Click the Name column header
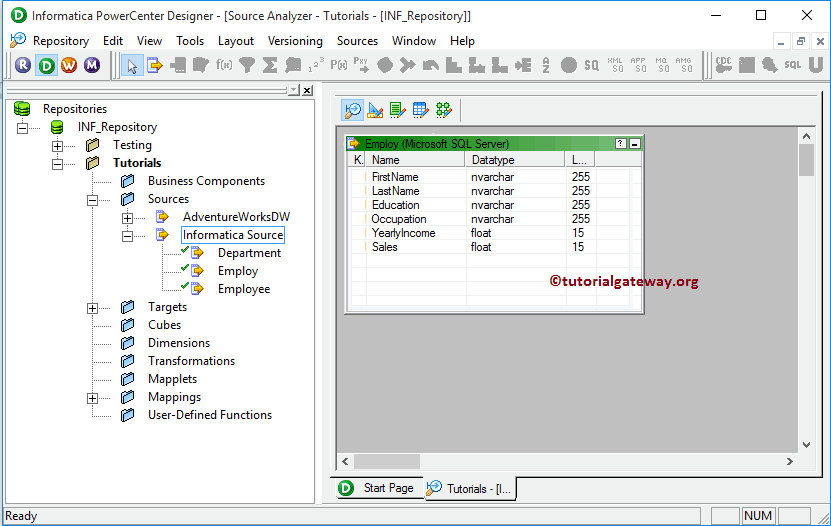Viewport: 831px width, 526px height. 414,159
